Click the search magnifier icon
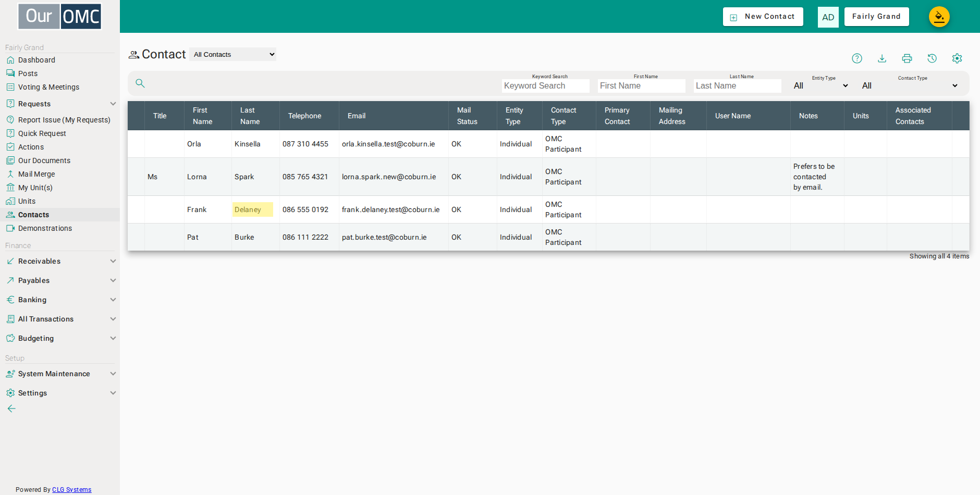Screen dimensions: 980x495 pos(140,83)
